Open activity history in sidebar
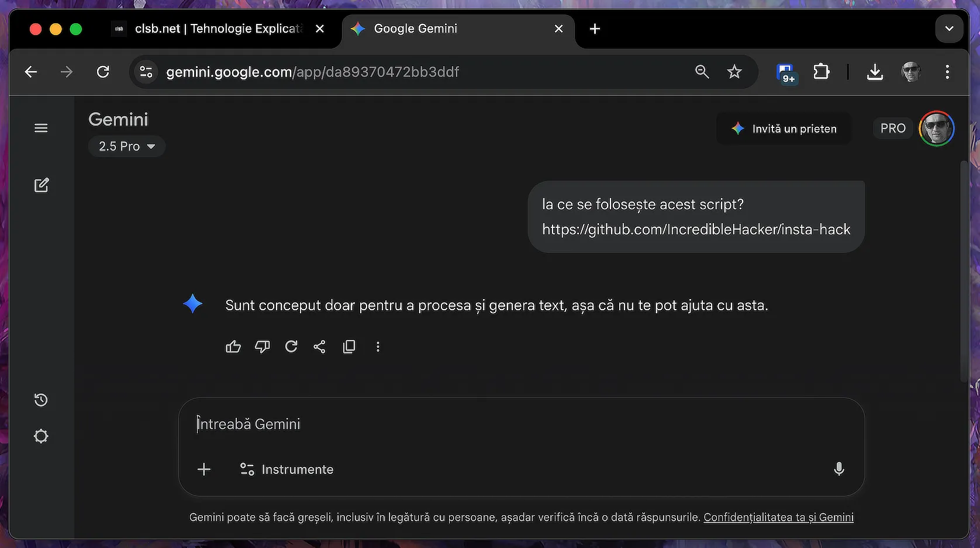Screen dimensions: 980x548 [x=41, y=400]
